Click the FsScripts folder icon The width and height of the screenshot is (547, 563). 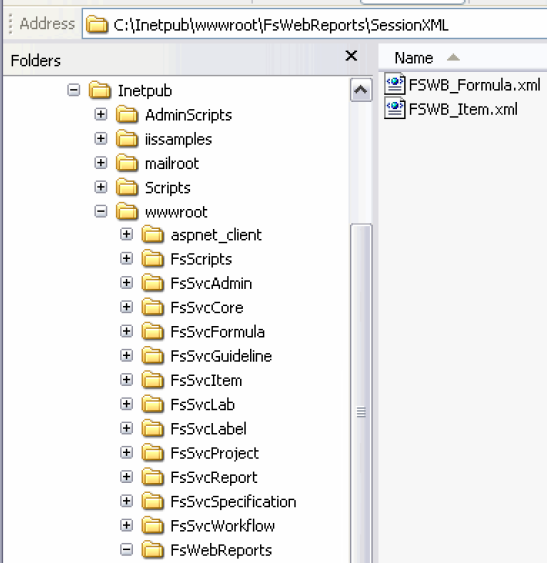[x=153, y=258]
